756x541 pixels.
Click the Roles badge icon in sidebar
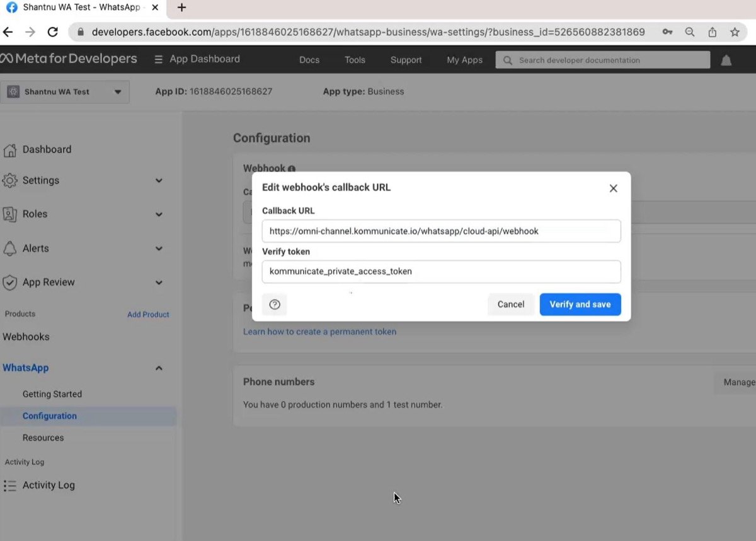(x=9, y=214)
